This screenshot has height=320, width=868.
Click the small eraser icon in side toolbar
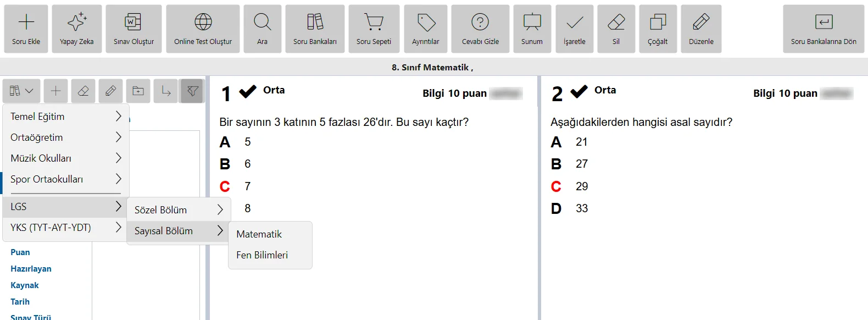pyautogui.click(x=83, y=91)
